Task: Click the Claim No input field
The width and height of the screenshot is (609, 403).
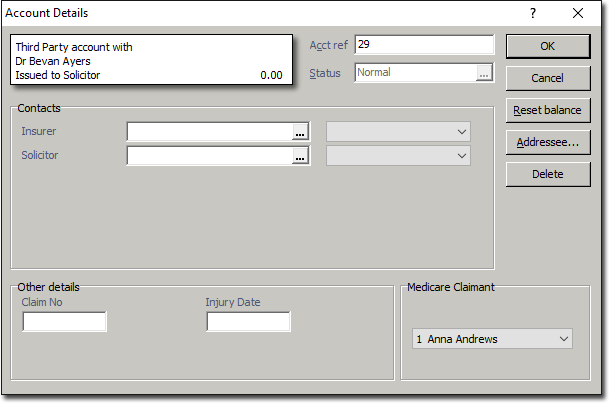Action: [x=64, y=322]
